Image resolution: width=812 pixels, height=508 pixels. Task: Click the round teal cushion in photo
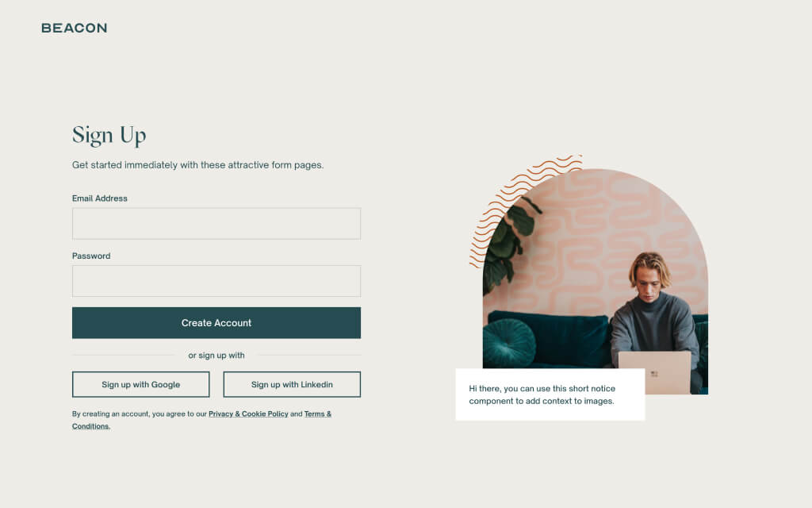click(509, 343)
